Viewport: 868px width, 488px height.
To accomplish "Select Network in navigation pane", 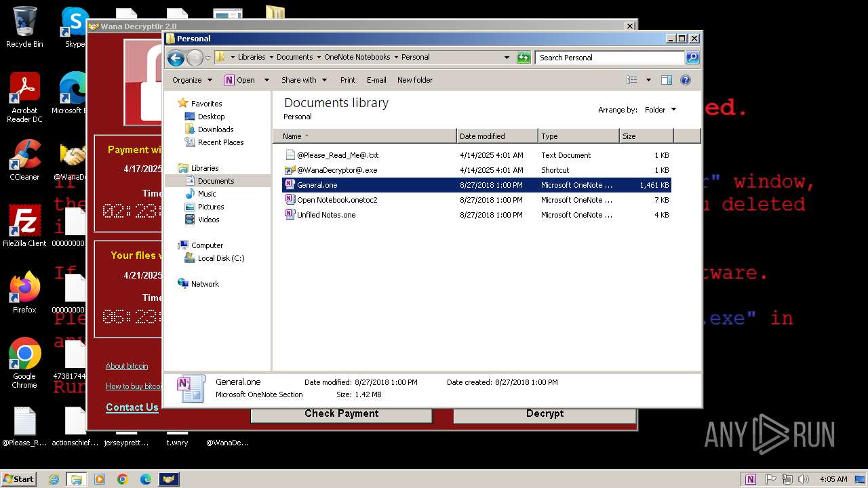I will point(205,284).
